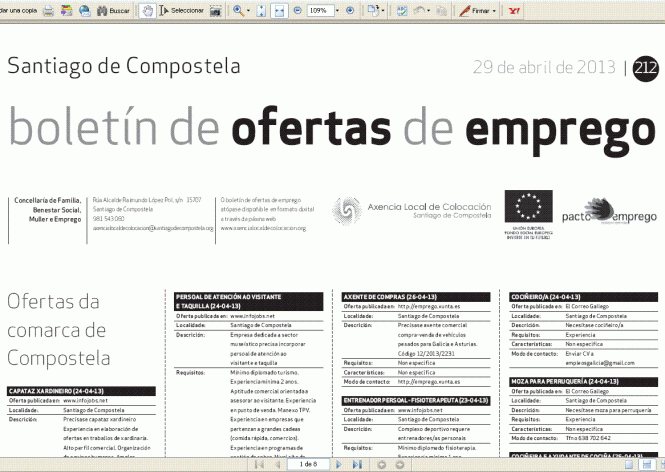Click the next view circular button
Screen dimensions: 665x472
[x=400, y=464]
